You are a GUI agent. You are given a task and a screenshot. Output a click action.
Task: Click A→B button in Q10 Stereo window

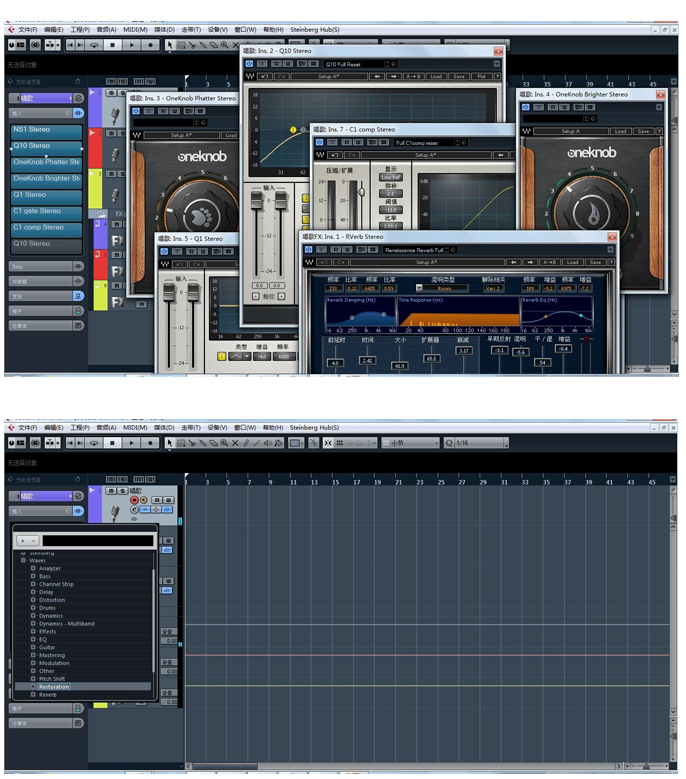tap(413, 76)
